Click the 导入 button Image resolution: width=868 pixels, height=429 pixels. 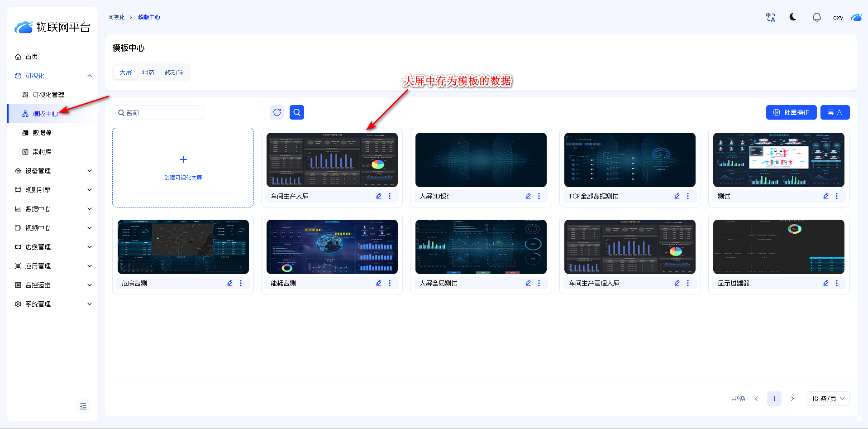835,112
